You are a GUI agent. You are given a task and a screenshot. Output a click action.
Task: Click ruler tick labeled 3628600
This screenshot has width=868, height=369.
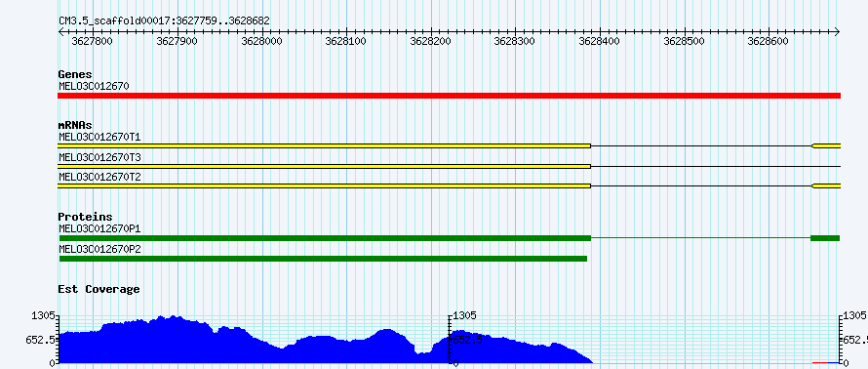[x=769, y=41]
